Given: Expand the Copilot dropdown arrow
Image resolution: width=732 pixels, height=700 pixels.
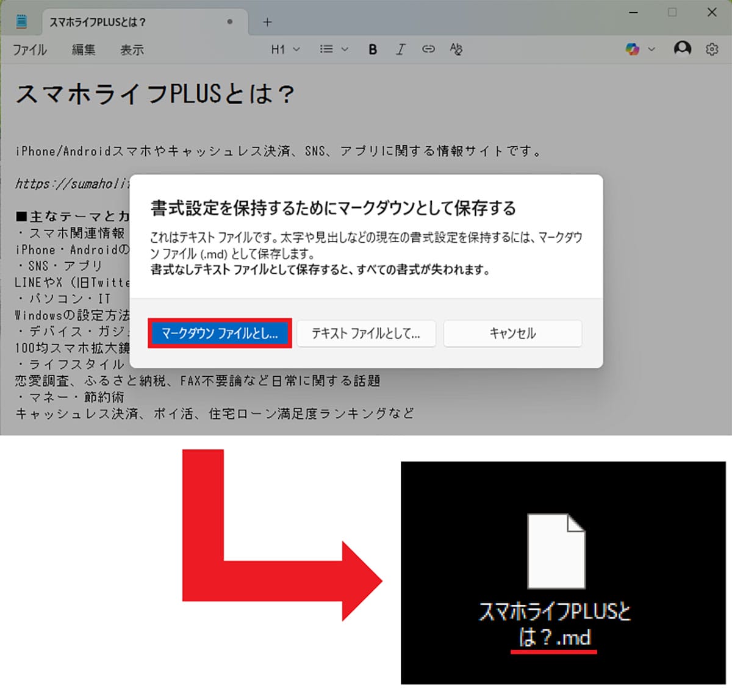Looking at the screenshot, I should [651, 49].
